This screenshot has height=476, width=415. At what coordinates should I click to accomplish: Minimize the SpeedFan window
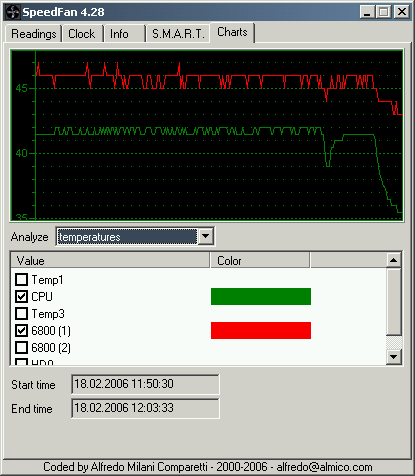point(367,12)
